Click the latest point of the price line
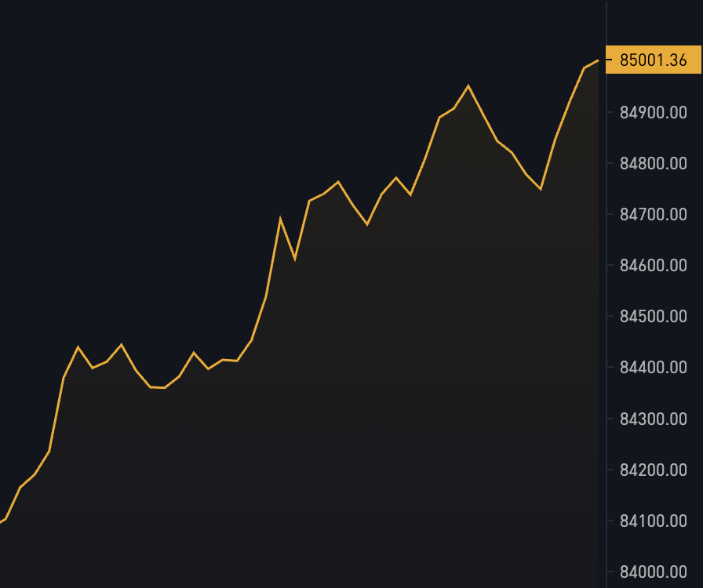This screenshot has width=703, height=588. [598, 60]
